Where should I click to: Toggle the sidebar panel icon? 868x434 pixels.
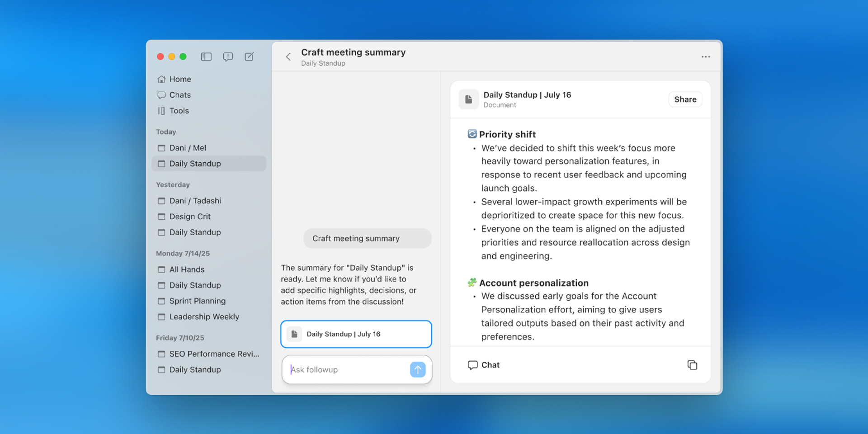tap(206, 57)
